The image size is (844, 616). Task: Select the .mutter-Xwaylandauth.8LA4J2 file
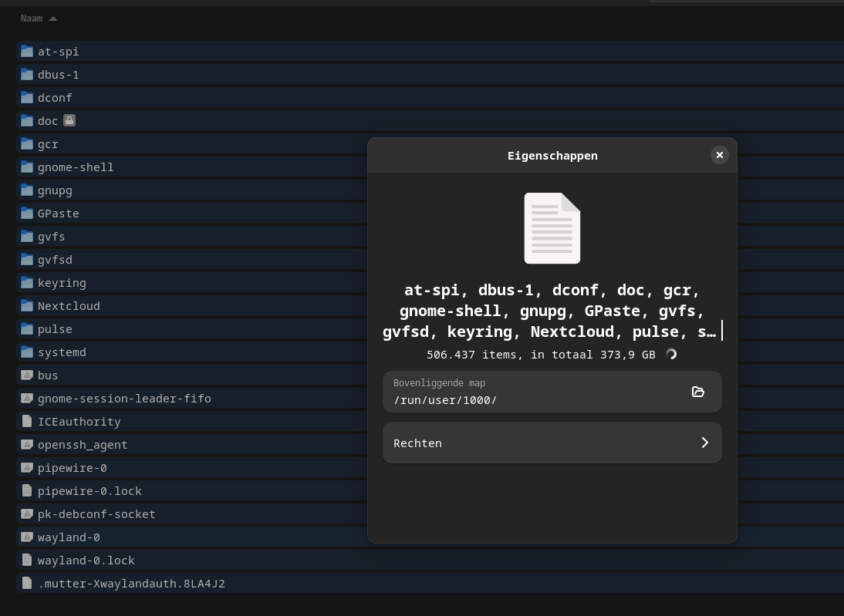(x=131, y=583)
